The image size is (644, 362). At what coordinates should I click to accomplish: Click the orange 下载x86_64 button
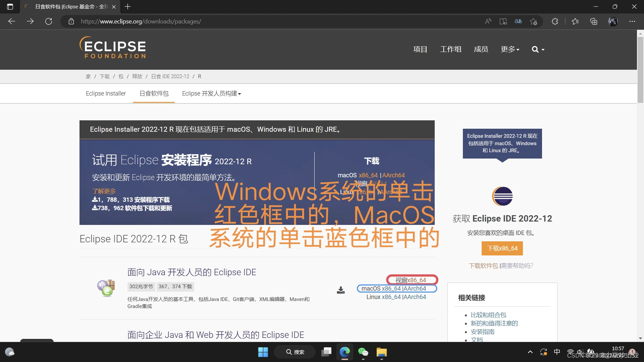[502, 248]
